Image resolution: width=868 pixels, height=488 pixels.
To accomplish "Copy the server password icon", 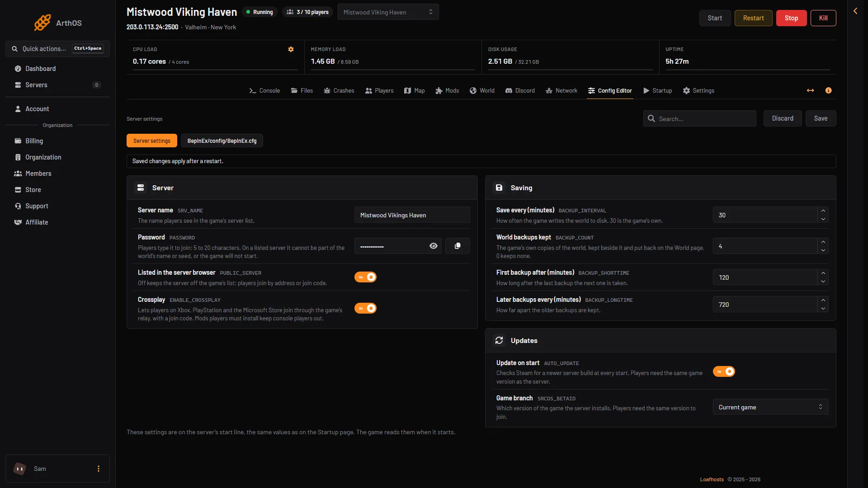I will pos(458,246).
